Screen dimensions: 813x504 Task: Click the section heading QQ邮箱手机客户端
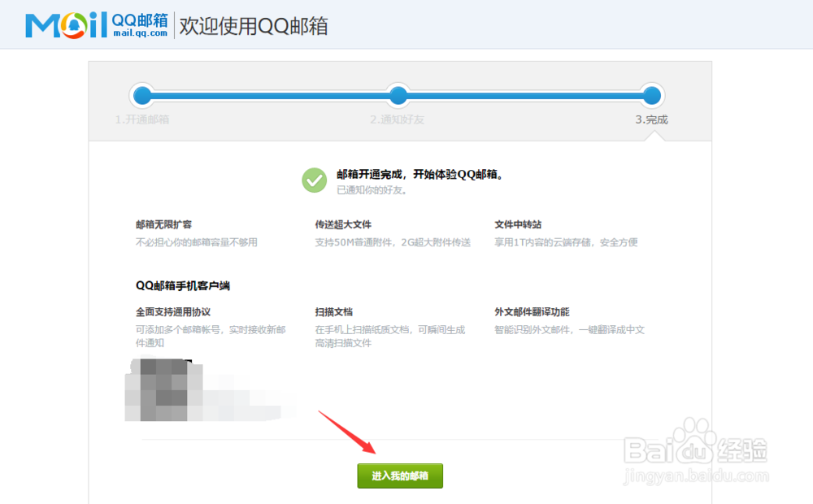point(182,285)
